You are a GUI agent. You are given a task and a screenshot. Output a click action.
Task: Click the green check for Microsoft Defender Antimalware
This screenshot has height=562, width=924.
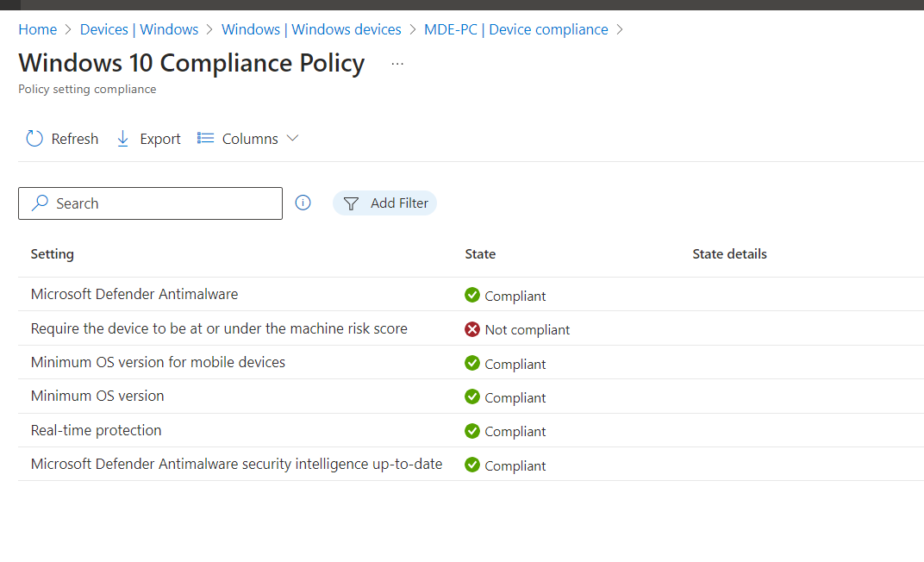[x=472, y=296]
